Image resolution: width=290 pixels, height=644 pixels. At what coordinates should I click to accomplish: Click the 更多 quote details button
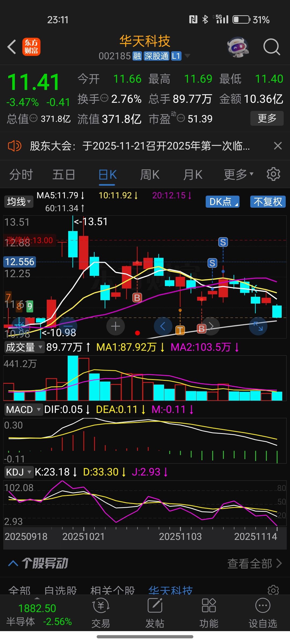[267, 118]
